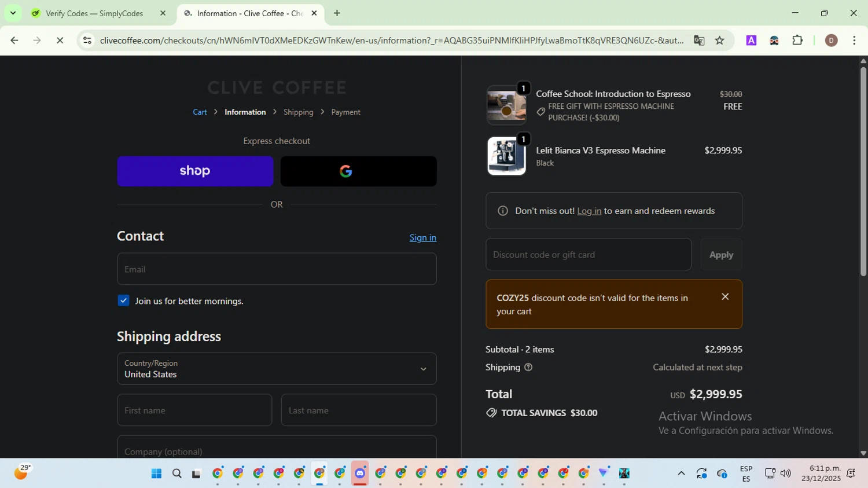Select the Information breadcrumb step

(x=245, y=112)
